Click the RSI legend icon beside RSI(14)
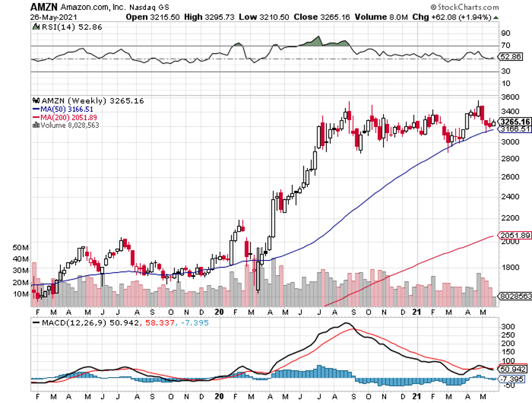 [36, 26]
